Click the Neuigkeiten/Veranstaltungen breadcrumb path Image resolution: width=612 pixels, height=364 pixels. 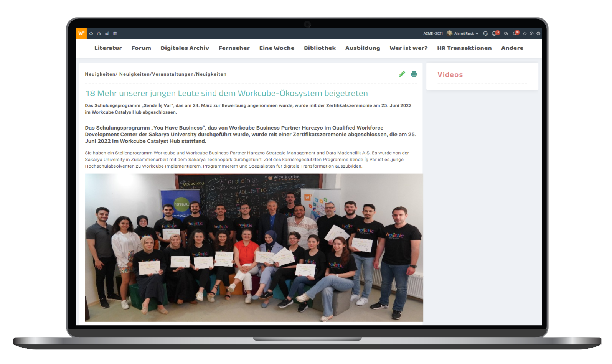point(156,74)
